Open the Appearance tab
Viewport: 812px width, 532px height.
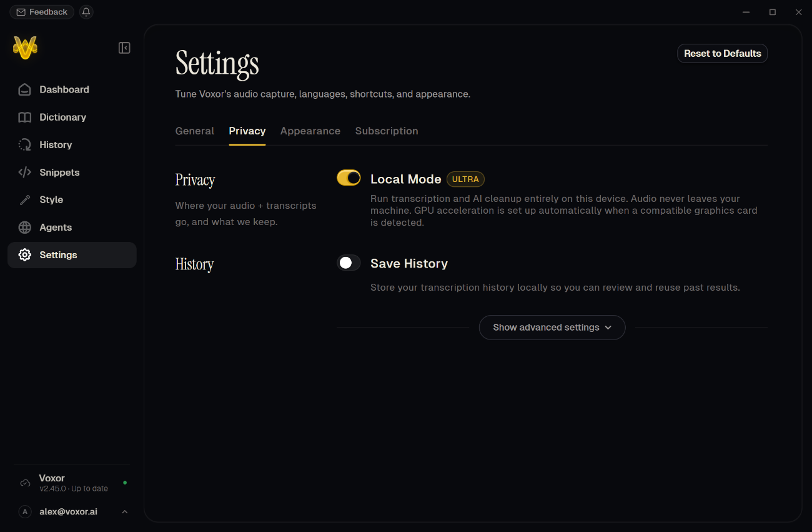(x=310, y=131)
